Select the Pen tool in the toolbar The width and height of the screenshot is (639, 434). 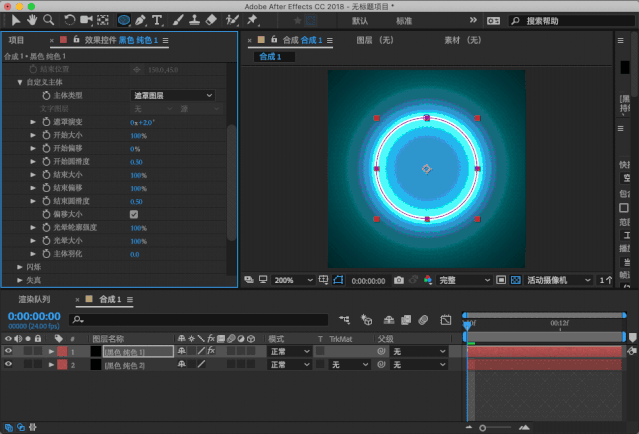pos(140,19)
